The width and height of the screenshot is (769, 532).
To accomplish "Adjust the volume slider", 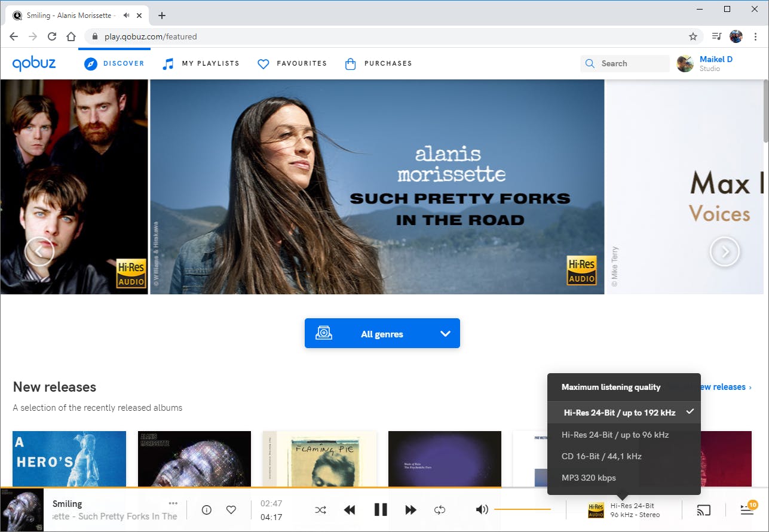I will point(522,509).
